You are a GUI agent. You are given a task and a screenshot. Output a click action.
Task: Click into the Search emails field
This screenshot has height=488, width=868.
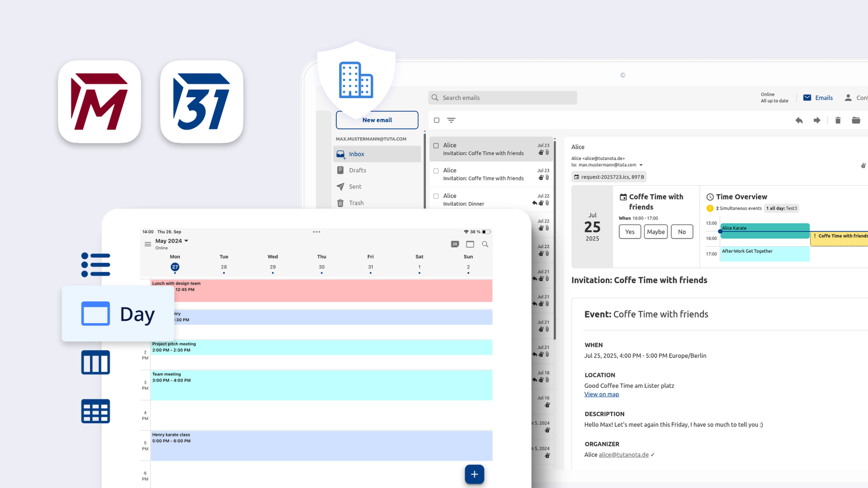[502, 98]
